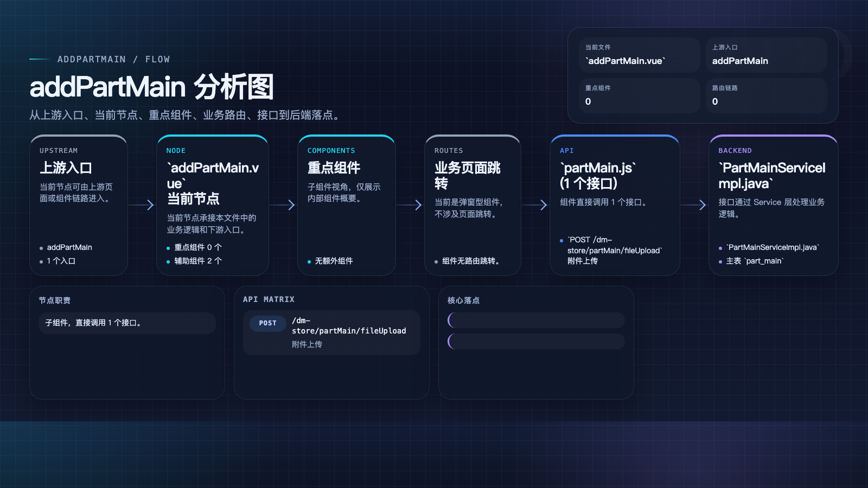Image resolution: width=868 pixels, height=488 pixels.
Task: Click the 路由链路 count tile
Action: coord(766,95)
